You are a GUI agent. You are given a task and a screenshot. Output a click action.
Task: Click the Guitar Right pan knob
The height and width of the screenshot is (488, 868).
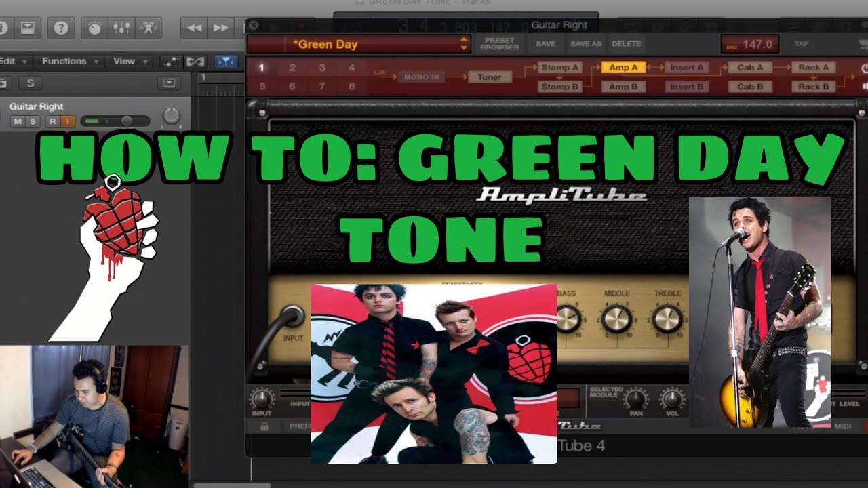[172, 115]
